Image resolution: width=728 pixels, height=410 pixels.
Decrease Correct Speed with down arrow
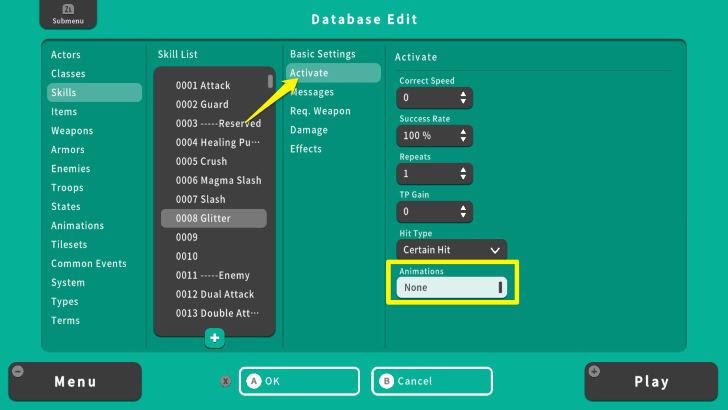coord(463,101)
